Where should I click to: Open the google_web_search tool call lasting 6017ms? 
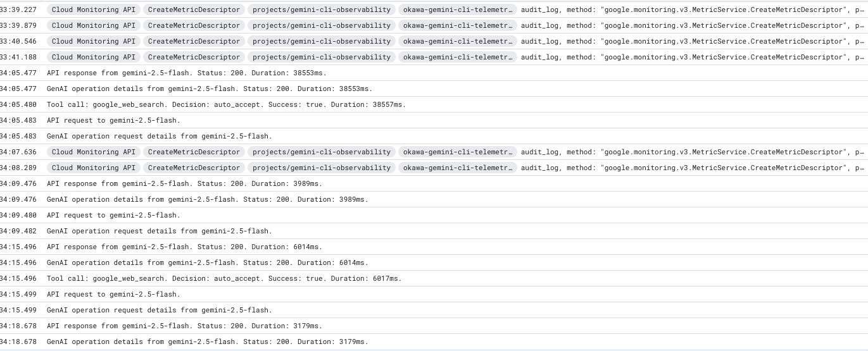224,278
